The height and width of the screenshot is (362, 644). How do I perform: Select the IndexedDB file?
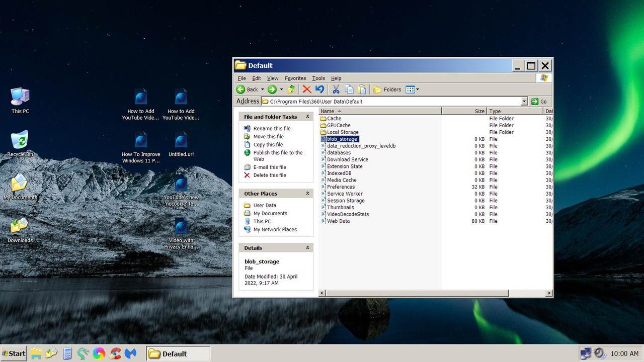coord(339,173)
